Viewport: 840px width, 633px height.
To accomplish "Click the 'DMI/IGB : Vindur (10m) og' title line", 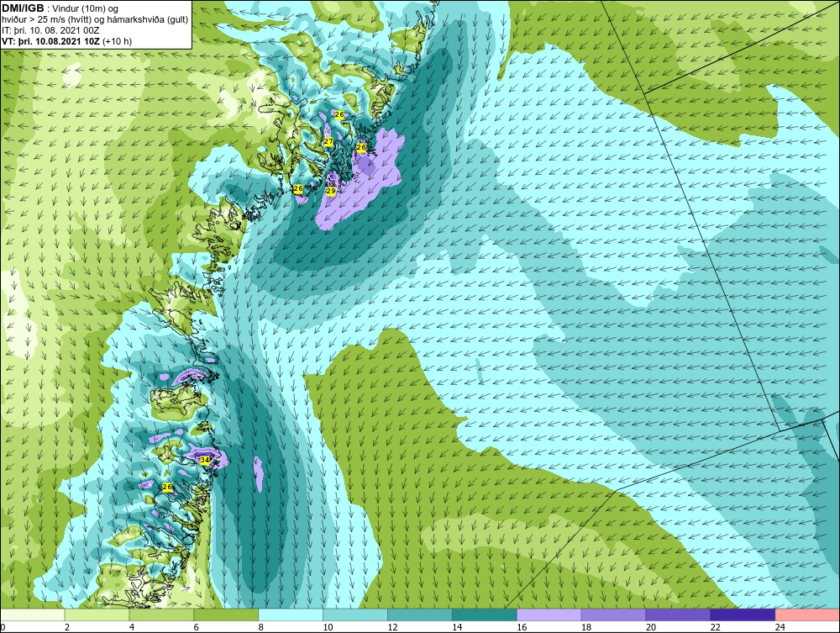I will (60, 8).
